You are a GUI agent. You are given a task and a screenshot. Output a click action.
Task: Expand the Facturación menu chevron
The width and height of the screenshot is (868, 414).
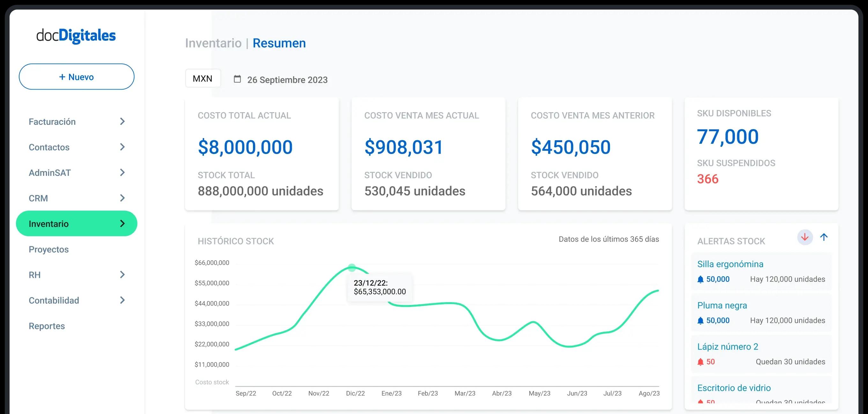point(122,121)
